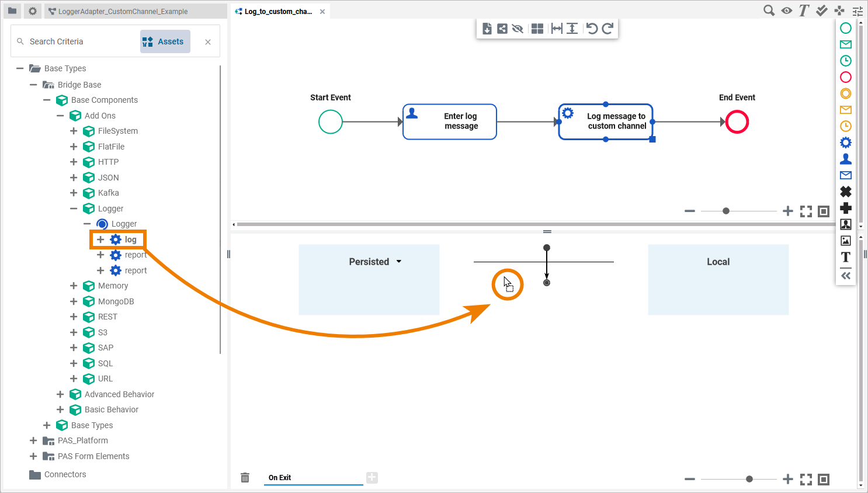
Task: Click the LoggerAdapter_CustomChannel_Example breadcrumb
Action: click(x=123, y=11)
